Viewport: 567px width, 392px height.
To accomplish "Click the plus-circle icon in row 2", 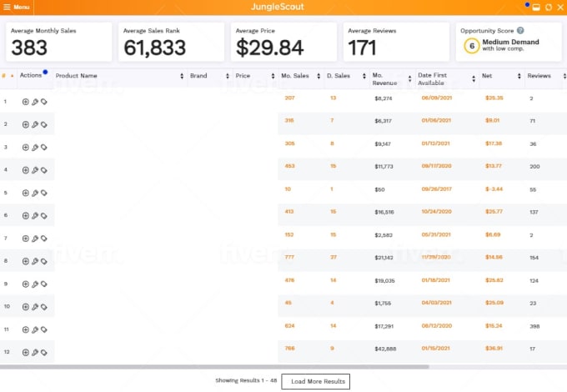I will click(25, 125).
